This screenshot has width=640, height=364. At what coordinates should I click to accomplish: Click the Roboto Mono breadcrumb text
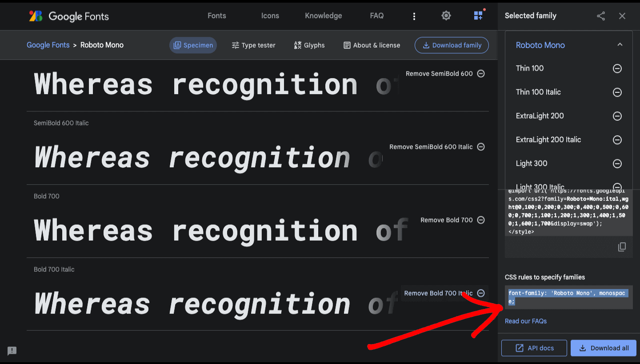102,45
